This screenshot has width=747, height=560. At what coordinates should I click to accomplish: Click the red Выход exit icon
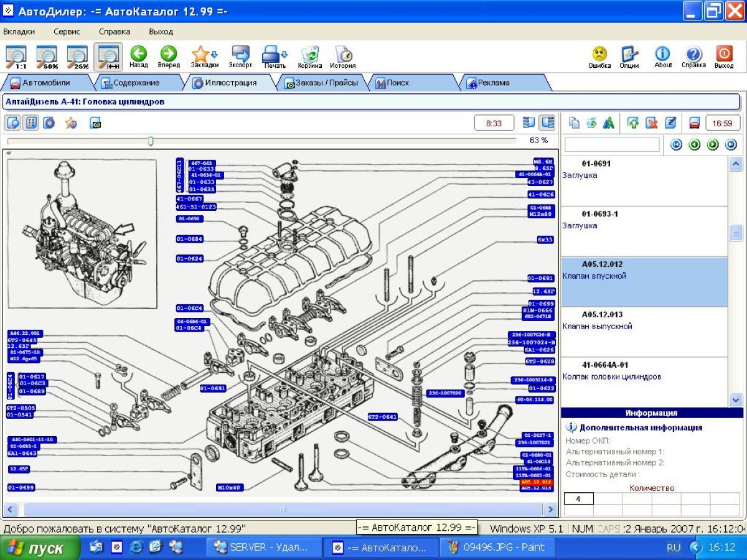tap(724, 57)
